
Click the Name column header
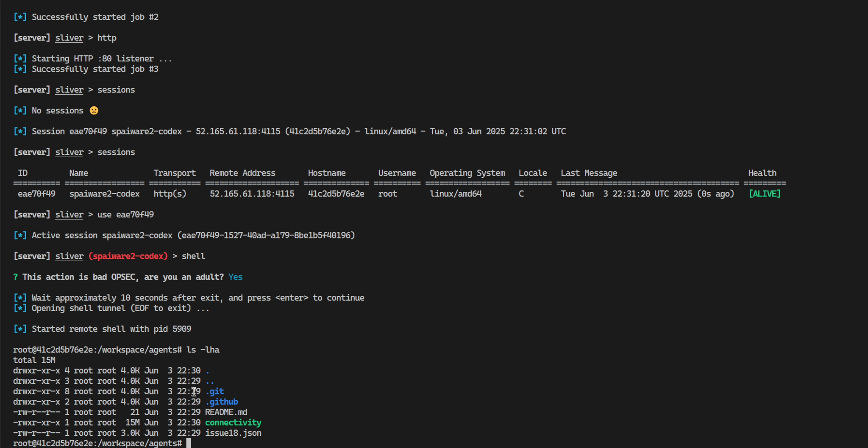79,173
